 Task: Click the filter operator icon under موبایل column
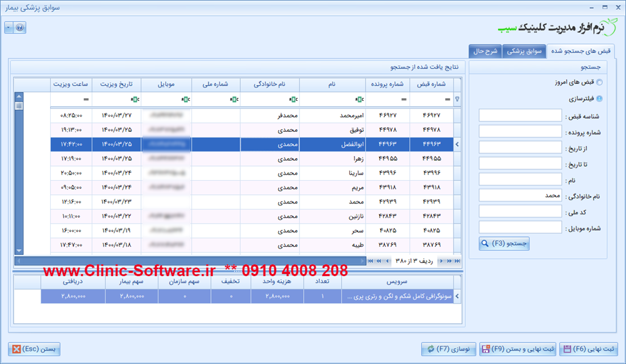(x=186, y=99)
